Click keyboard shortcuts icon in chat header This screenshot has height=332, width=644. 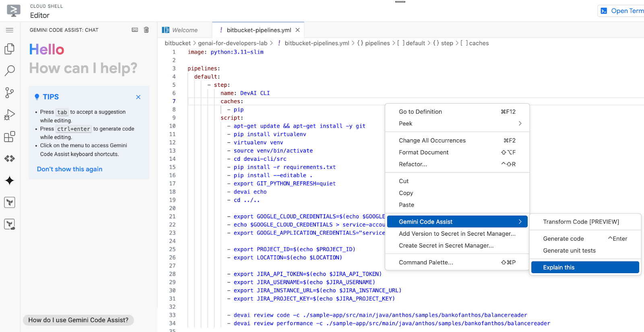point(135,30)
